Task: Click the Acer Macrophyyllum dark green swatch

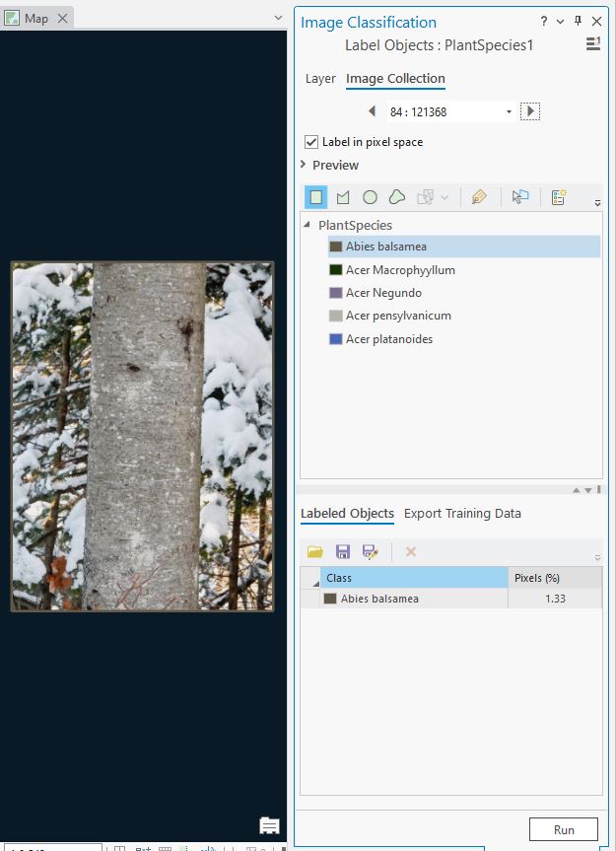Action: [x=336, y=270]
